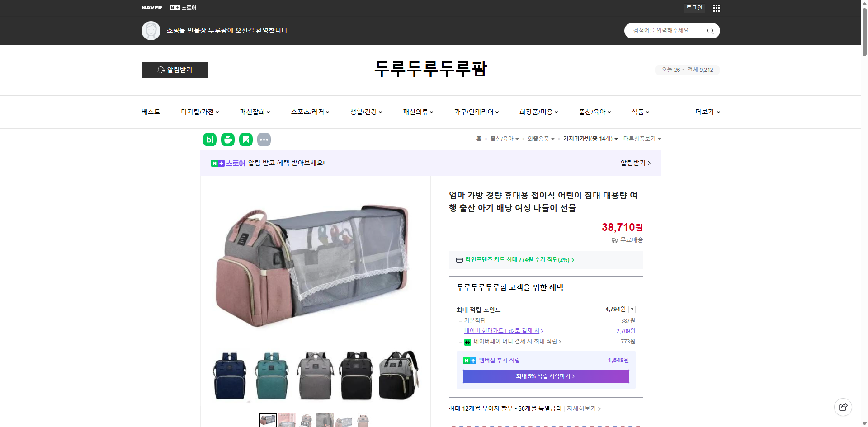The height and width of the screenshot is (427, 868).
Task: Click the 무료배송 truck icon
Action: tap(614, 240)
